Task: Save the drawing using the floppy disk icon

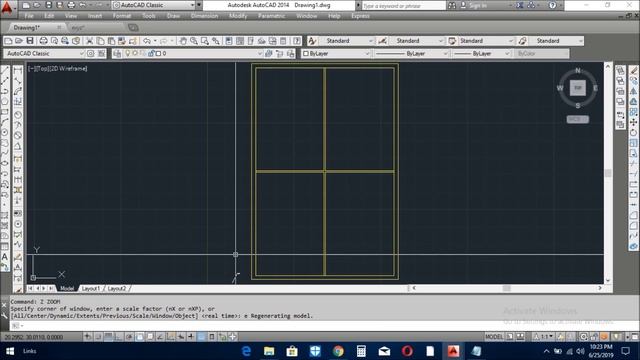Action: point(30,41)
